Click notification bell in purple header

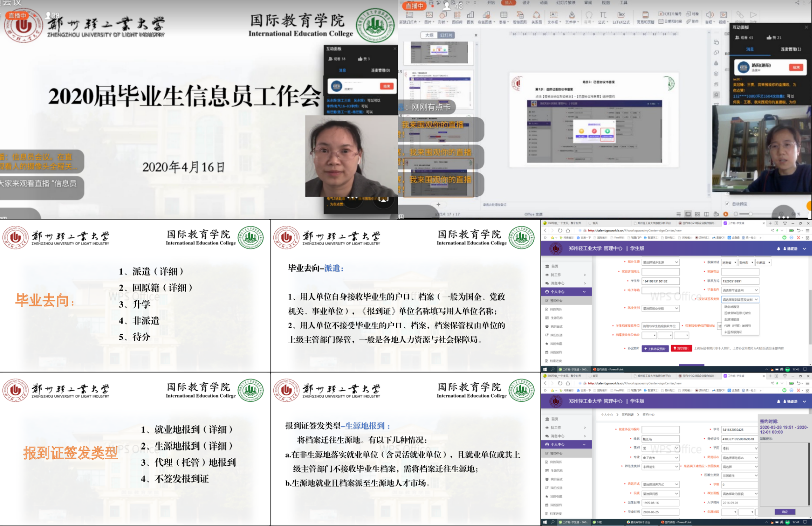779,249
